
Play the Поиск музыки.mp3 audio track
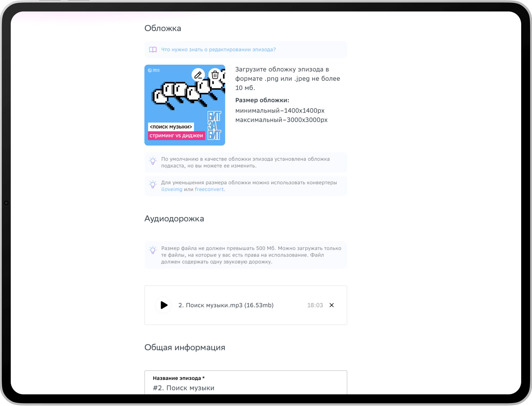(164, 305)
